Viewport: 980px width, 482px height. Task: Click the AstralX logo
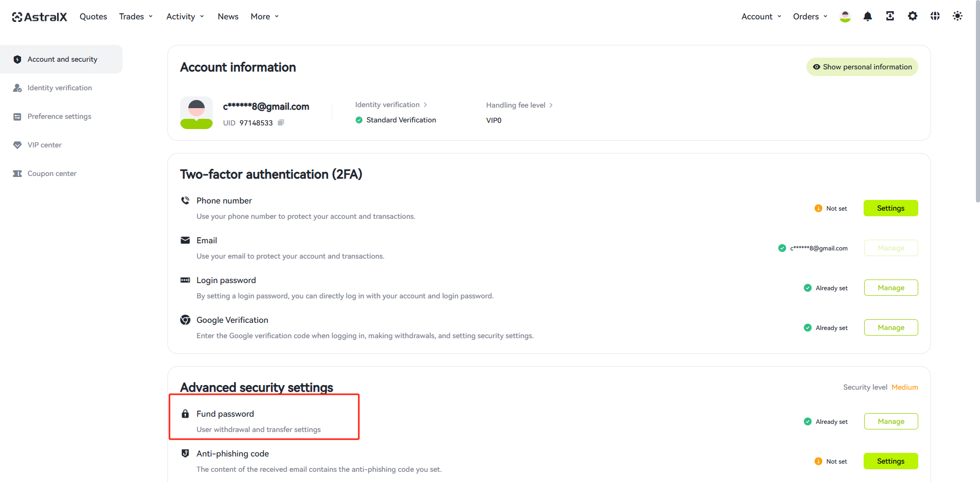click(x=39, y=17)
